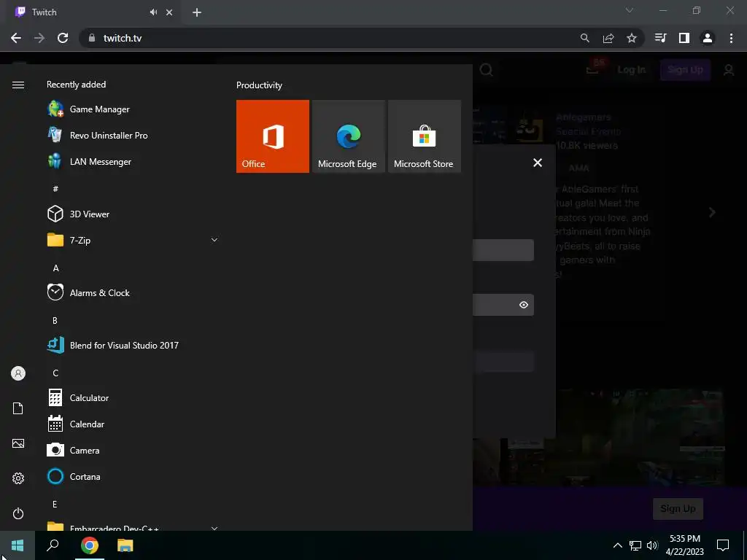Click Log In on Twitch

[631, 70]
